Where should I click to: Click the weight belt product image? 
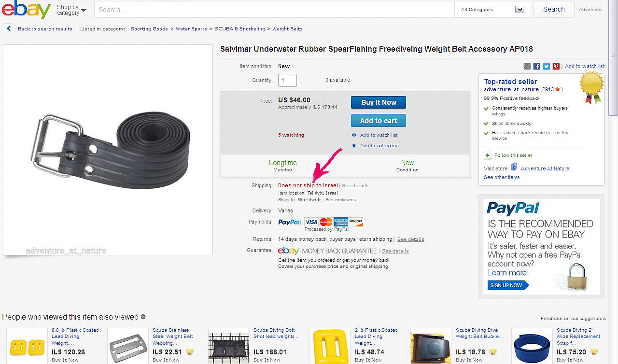click(108, 150)
